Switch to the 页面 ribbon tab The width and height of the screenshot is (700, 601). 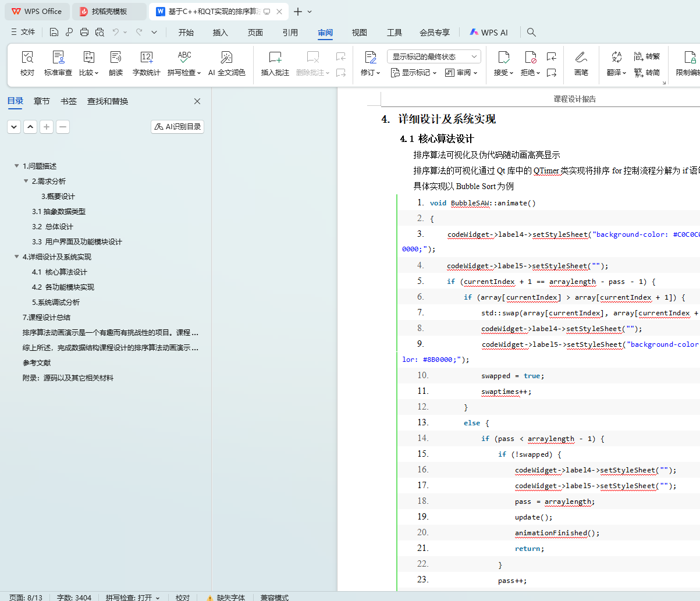point(255,33)
